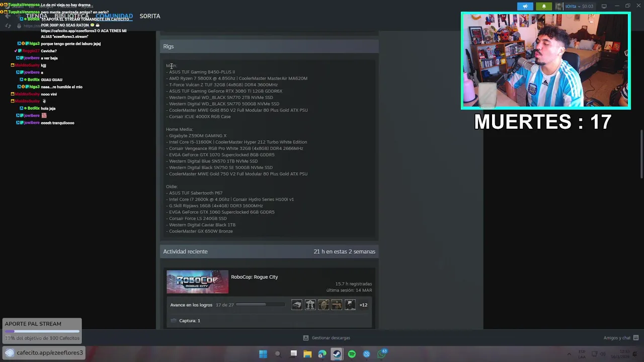Click the Steam page vertical scrollbar
Screen dimensions: 644x362
[641, 154]
